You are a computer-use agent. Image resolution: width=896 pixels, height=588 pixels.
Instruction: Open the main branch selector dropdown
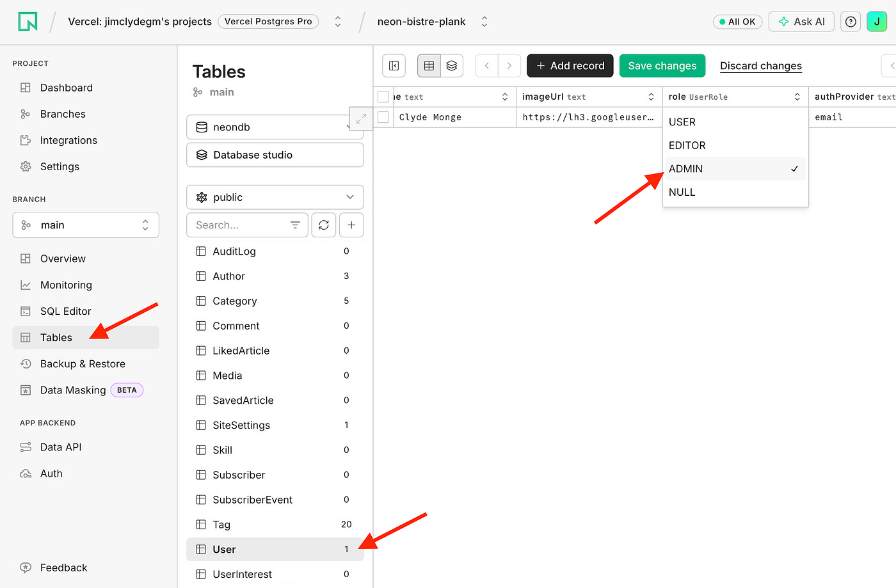click(x=86, y=225)
